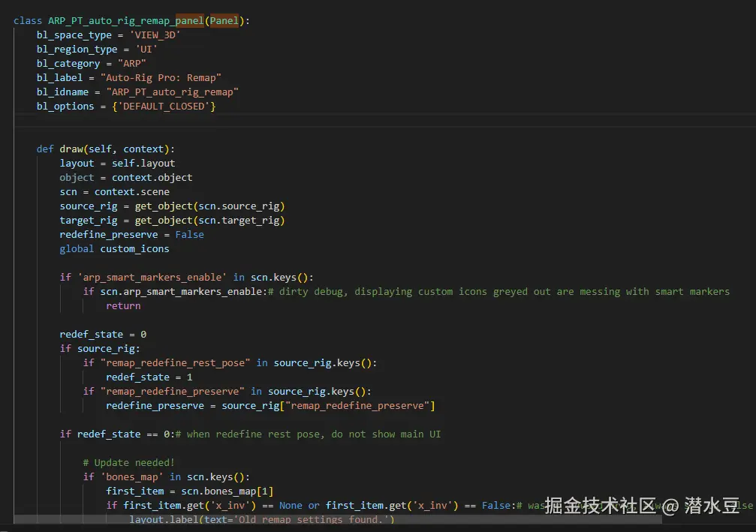
Task: Click the # Update needed! comment
Action: pyautogui.click(x=128, y=463)
